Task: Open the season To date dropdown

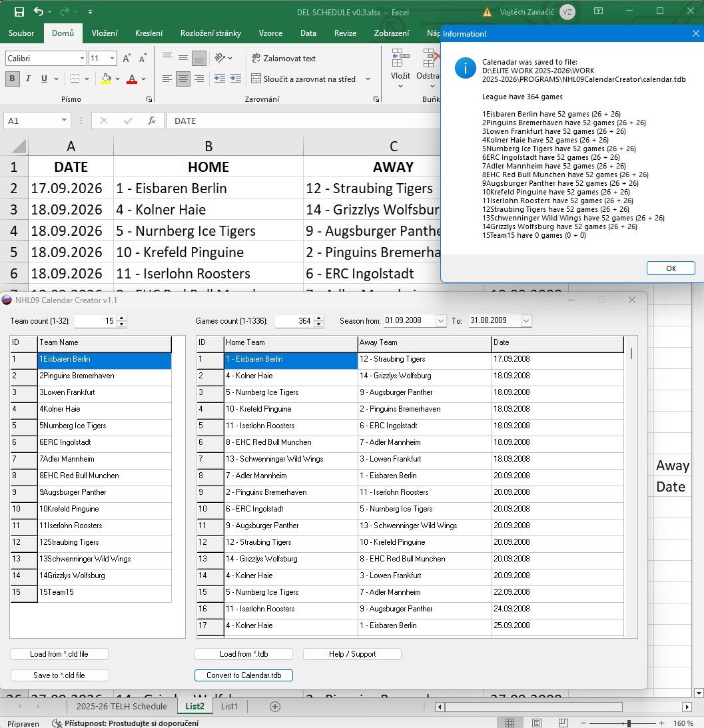Action: 526,320
